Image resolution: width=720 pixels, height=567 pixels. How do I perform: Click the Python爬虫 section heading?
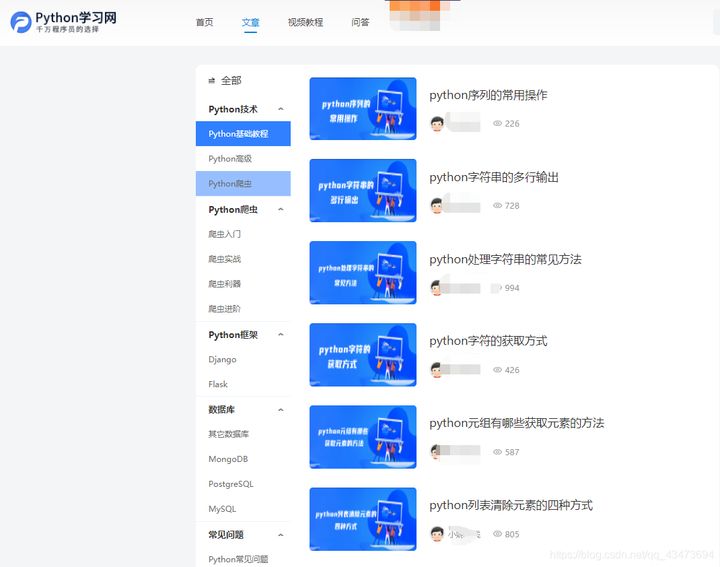click(233, 210)
